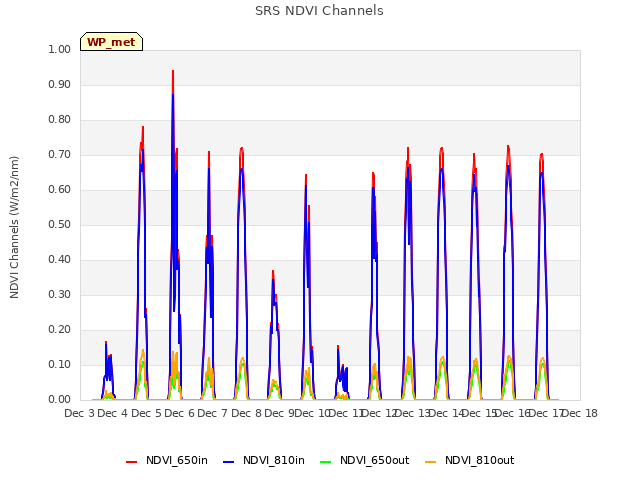Viewport: 640px width, 480px height.
Task: Click the 1.00 y-axis tick label
Action: tap(60, 49)
